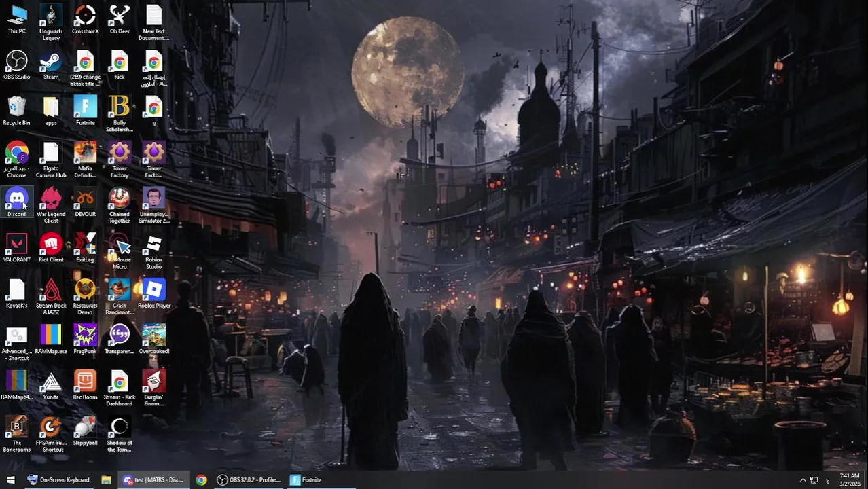
Task: Select Stream - Kick Dashboard shortcut
Action: 120,388
